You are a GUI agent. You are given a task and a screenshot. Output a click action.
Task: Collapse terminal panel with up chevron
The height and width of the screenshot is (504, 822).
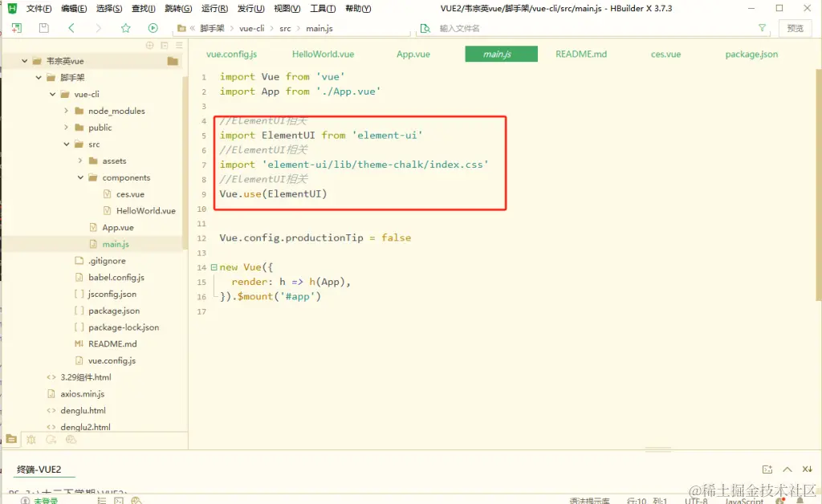tap(787, 469)
